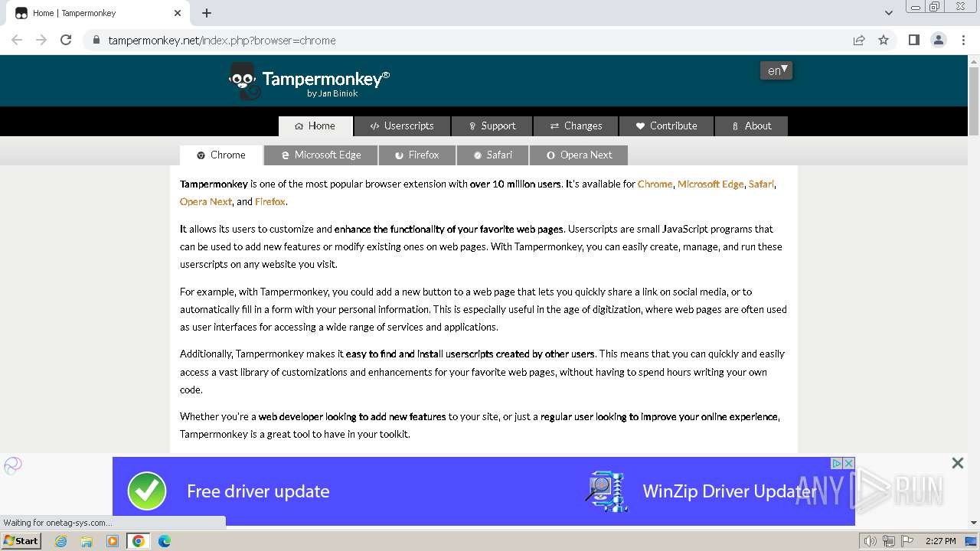The height and width of the screenshot is (551, 980).
Task: Open the Userscripts navigation tab
Action: [402, 126]
